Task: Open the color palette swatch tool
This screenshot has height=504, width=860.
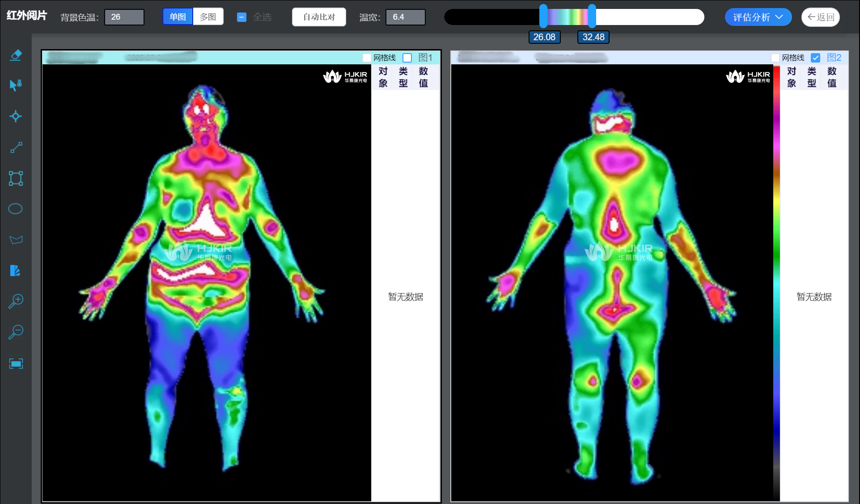Action: [15, 270]
